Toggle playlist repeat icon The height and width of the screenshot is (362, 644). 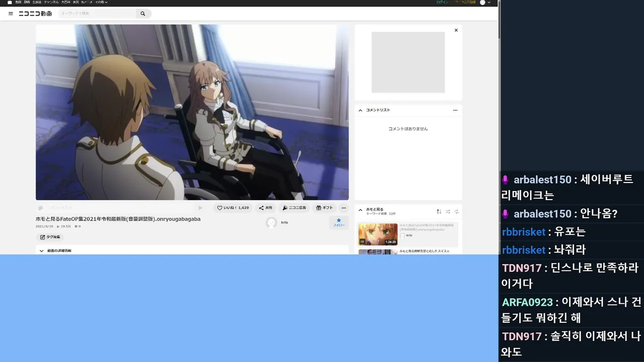pos(457,212)
